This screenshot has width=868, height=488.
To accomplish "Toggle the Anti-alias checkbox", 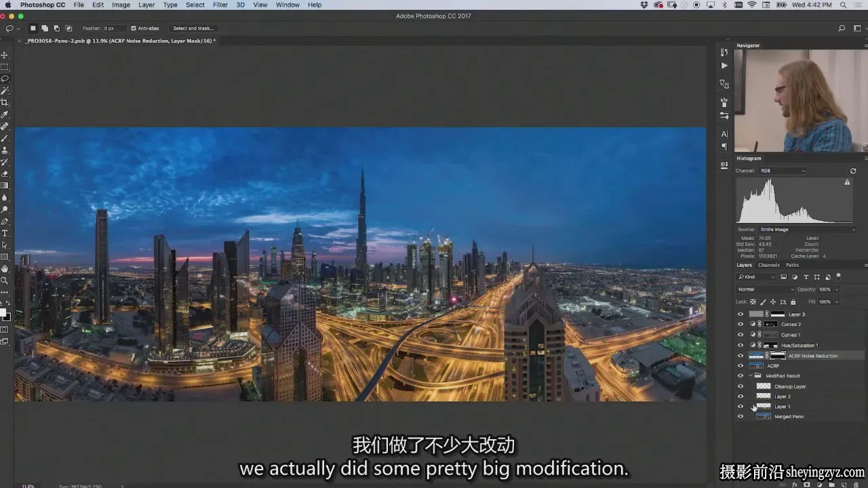I will pyautogui.click(x=134, y=28).
